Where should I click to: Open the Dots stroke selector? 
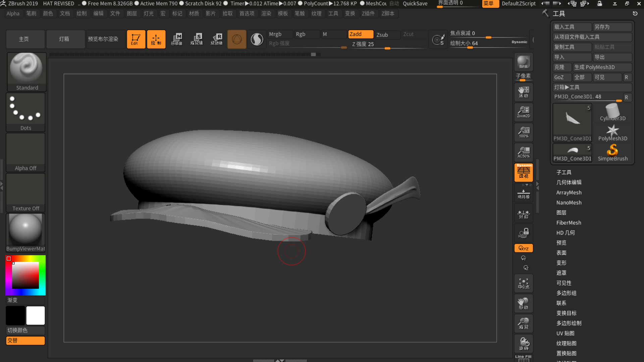click(x=25, y=112)
